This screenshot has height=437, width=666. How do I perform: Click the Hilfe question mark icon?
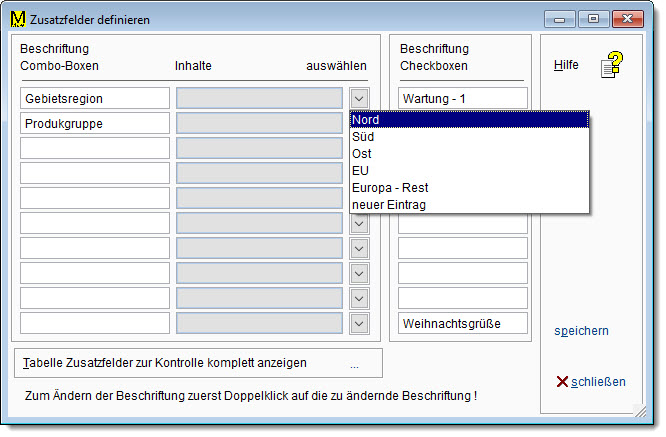(611, 65)
